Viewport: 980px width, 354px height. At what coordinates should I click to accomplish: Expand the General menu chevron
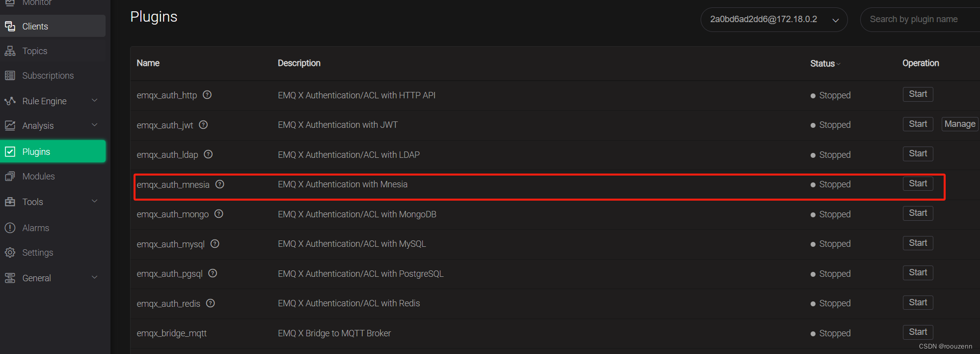pos(95,277)
